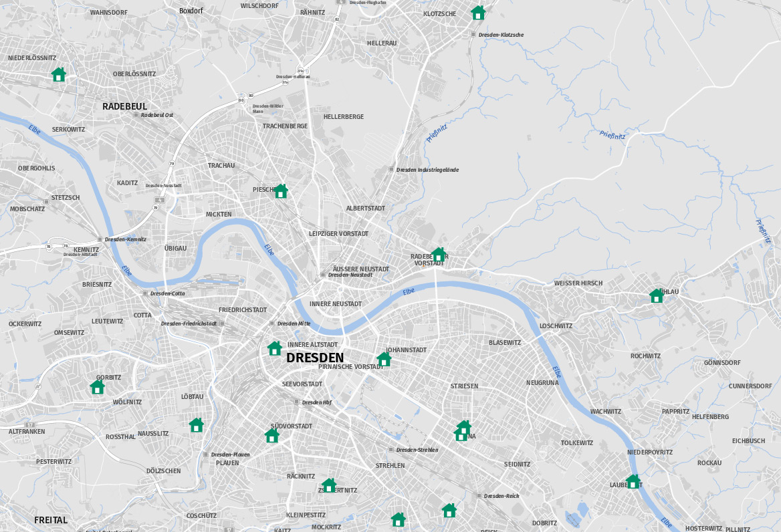Screen dimensions: 781x532
Task: Open house marker beside Innere Altstadt
Action: pos(274,348)
